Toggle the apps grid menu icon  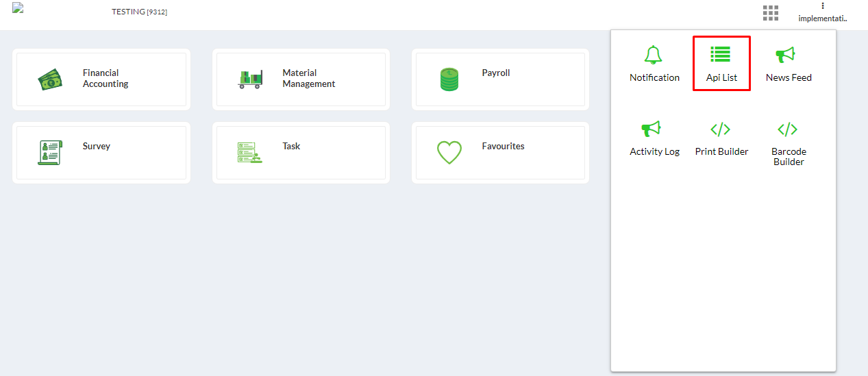(x=771, y=13)
